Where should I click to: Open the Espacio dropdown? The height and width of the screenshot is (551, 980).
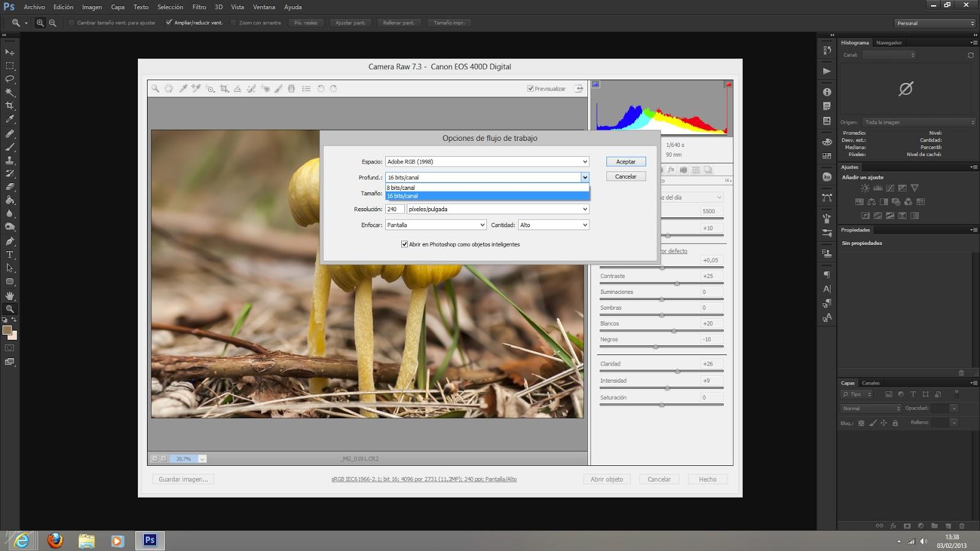[487, 162]
